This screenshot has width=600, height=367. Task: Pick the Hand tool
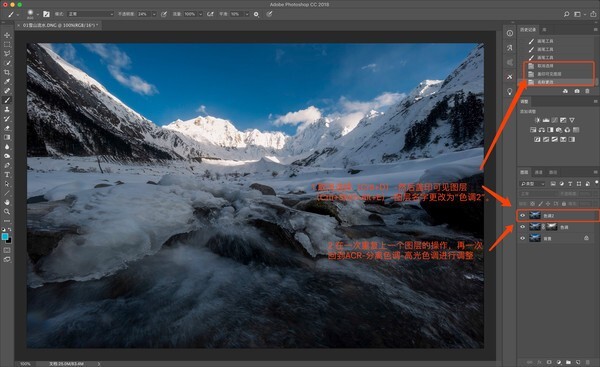[x=7, y=202]
